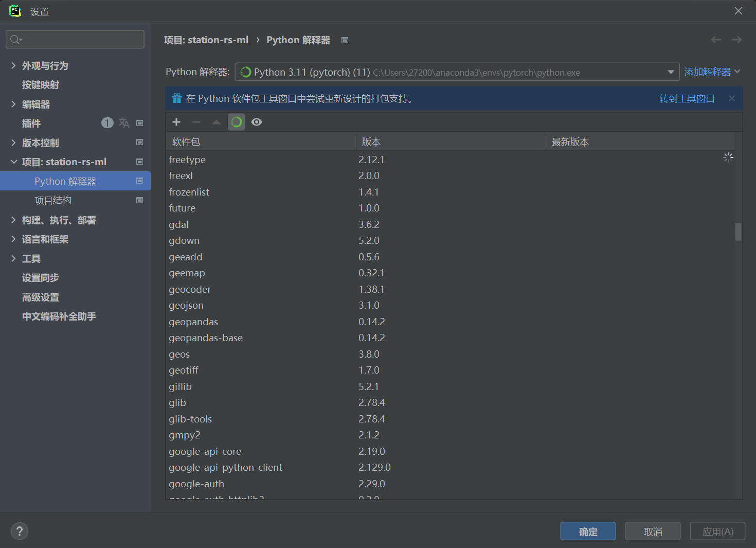This screenshot has width=756, height=548.
Task: Select the geopandas-base package row
Action: [x=450, y=338]
